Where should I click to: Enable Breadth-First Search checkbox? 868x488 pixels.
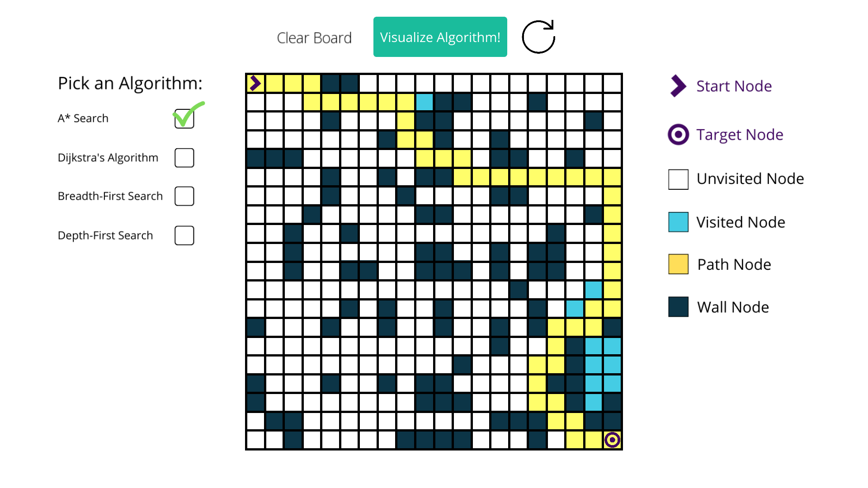coord(184,196)
